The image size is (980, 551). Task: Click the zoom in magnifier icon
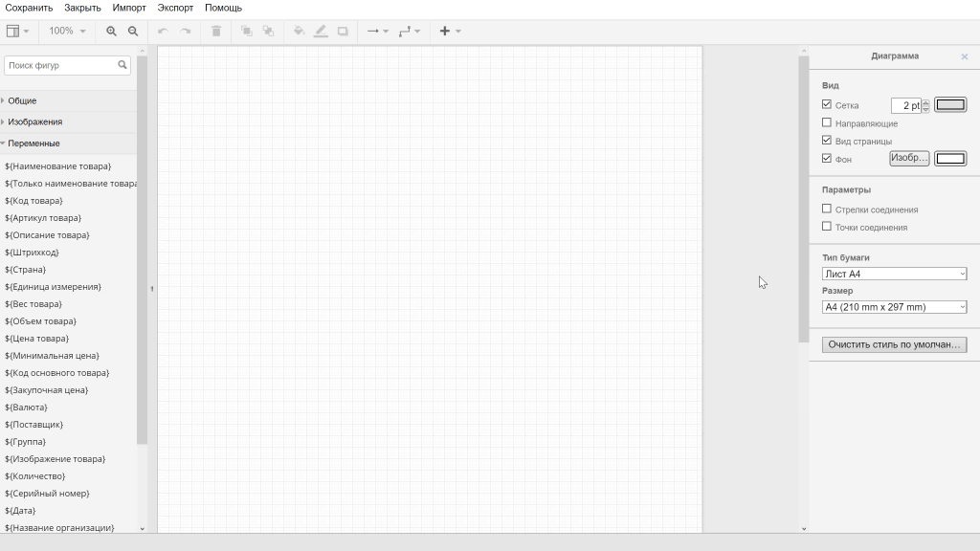[111, 32]
